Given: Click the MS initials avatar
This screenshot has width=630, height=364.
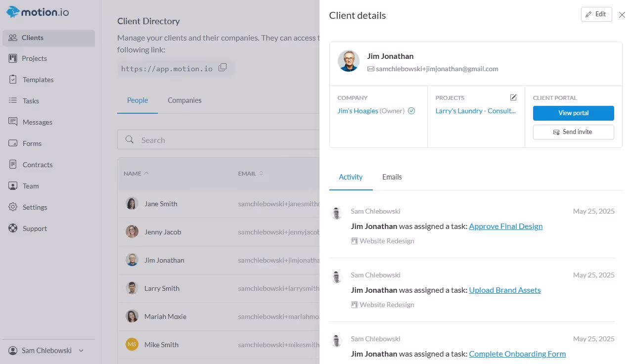Looking at the screenshot, I should click(132, 344).
